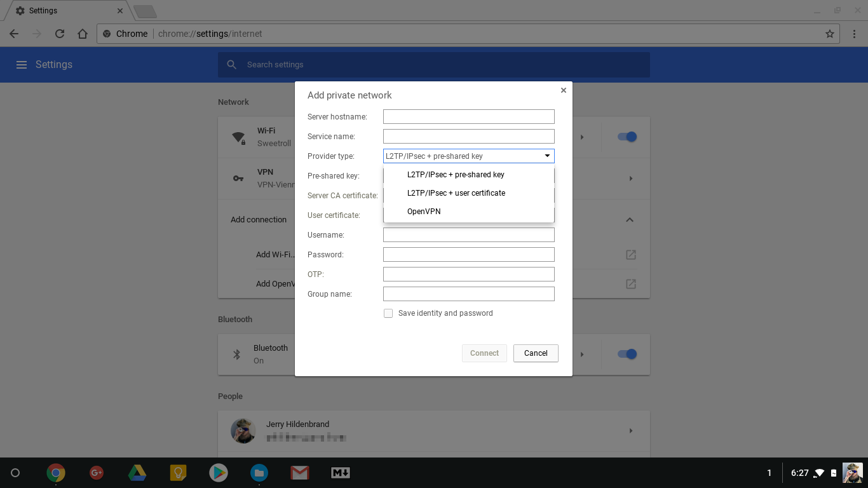
Task: Expand the Jerry Hildenbrand account arrow
Action: coord(630,431)
